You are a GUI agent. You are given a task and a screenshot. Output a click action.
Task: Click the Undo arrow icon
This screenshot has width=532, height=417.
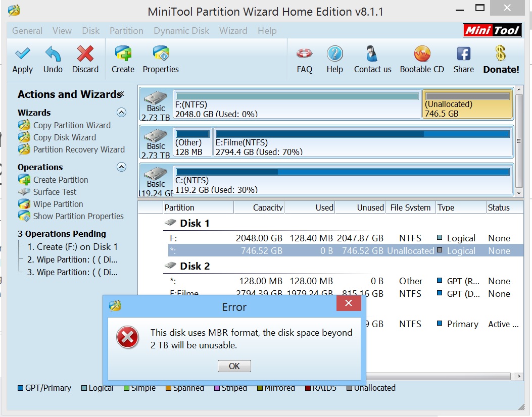click(x=53, y=53)
